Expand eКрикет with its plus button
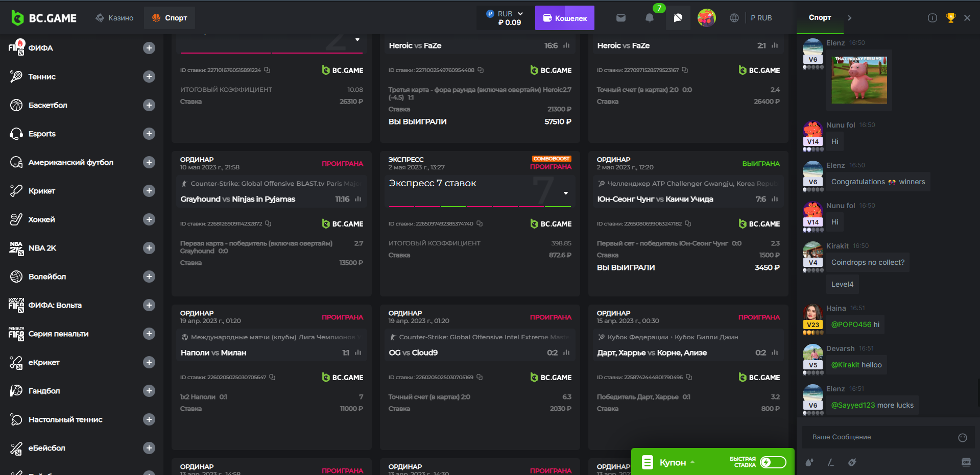Image resolution: width=980 pixels, height=475 pixels. pos(149,362)
